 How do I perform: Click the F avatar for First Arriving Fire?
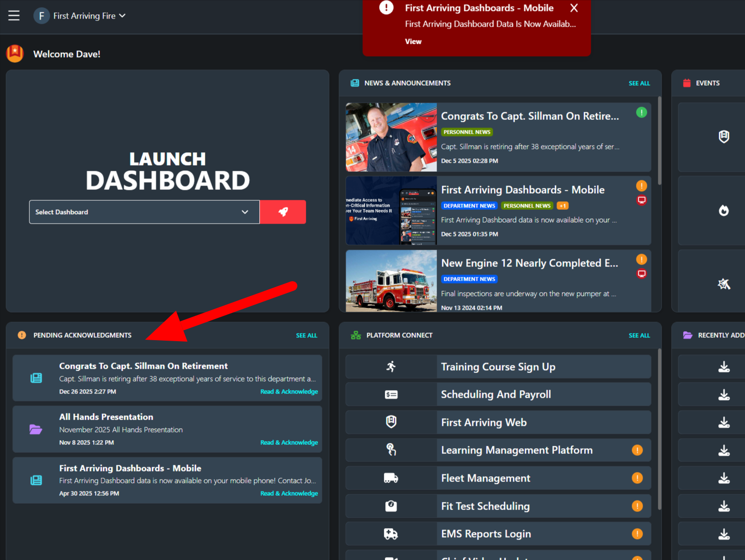[x=41, y=16]
